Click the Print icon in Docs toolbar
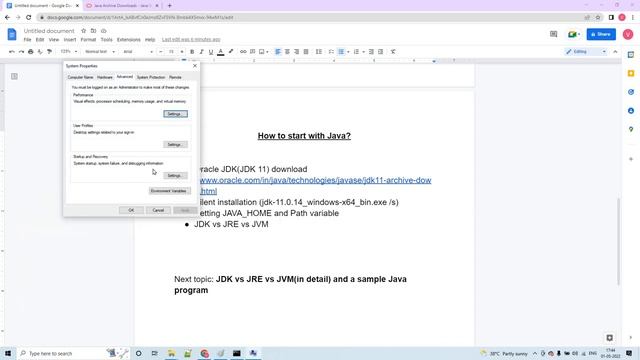Image resolution: width=640 pixels, height=360 pixels. pyautogui.click(x=31, y=52)
